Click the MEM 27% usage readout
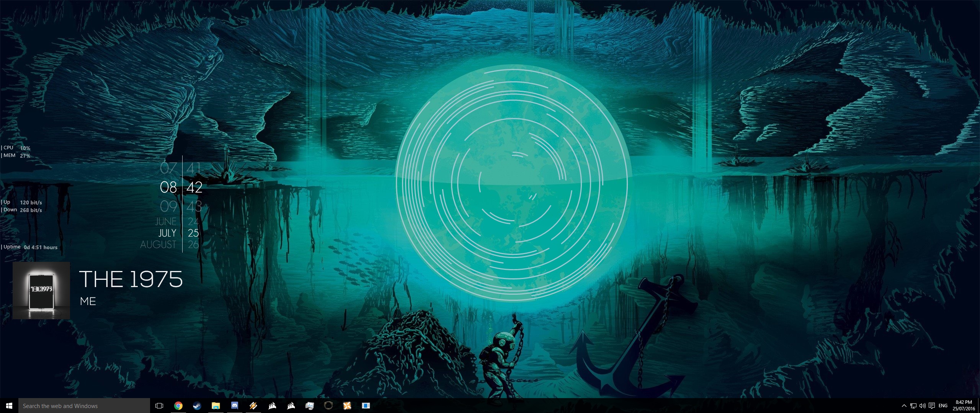Screen dimensions: 980x413 [16, 155]
